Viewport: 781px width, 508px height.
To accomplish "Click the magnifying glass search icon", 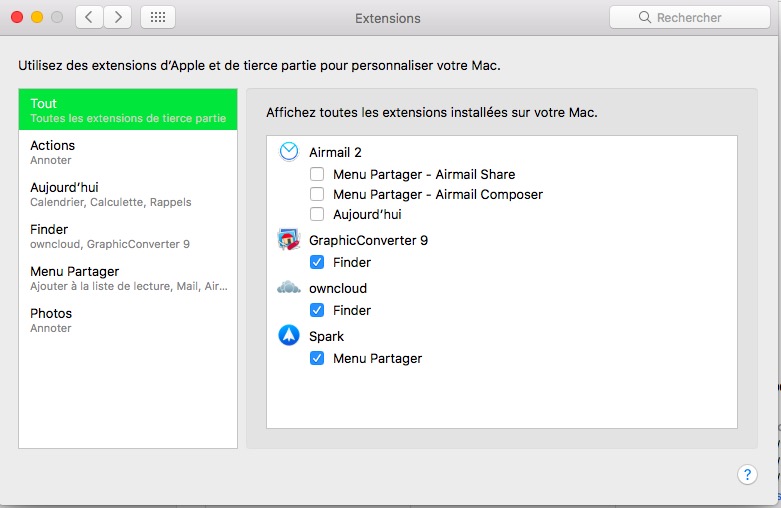I will pos(645,17).
